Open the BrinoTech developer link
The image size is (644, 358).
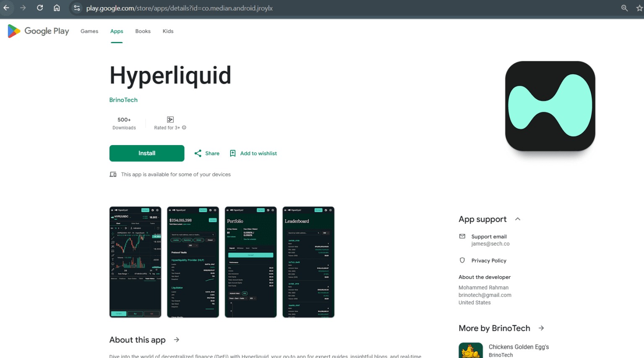click(123, 100)
